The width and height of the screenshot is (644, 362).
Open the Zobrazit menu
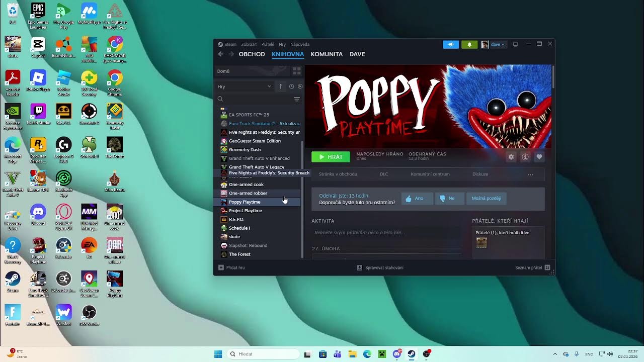(249, 44)
